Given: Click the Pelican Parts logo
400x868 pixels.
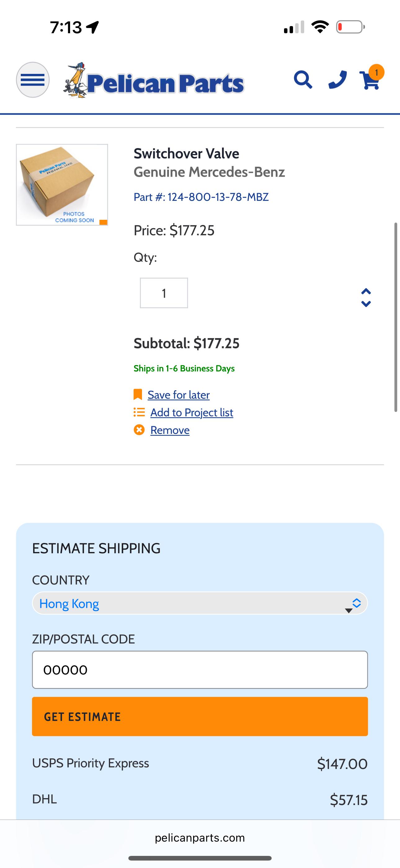Looking at the screenshot, I should [153, 81].
